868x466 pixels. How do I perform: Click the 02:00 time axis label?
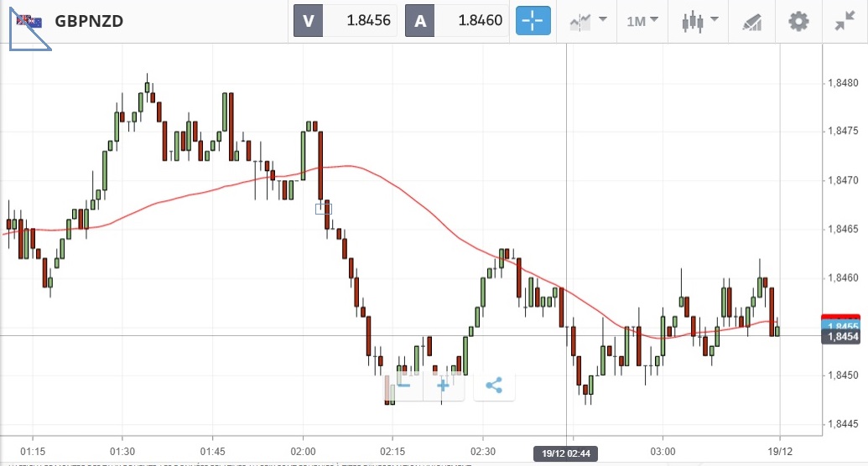coord(303,438)
